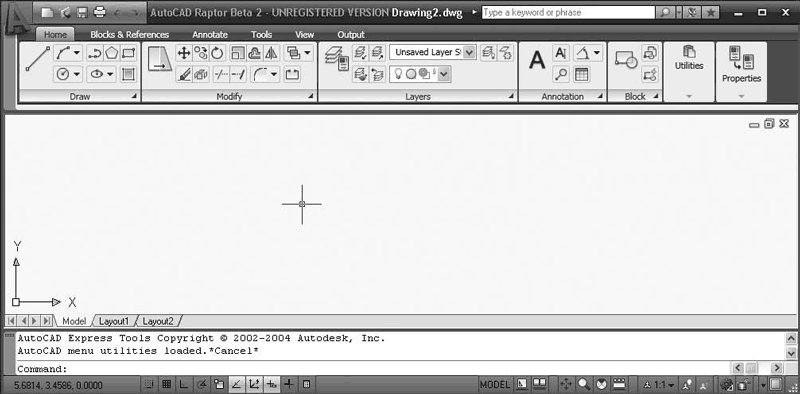
Task: Open the Unsaved Layer State dropdown
Action: 433,52
